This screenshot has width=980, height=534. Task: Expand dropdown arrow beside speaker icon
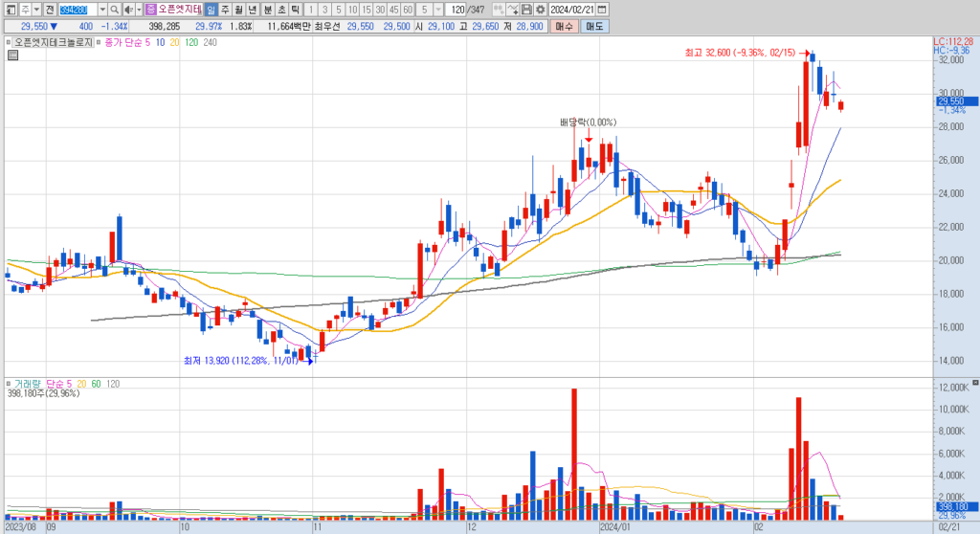point(139,10)
